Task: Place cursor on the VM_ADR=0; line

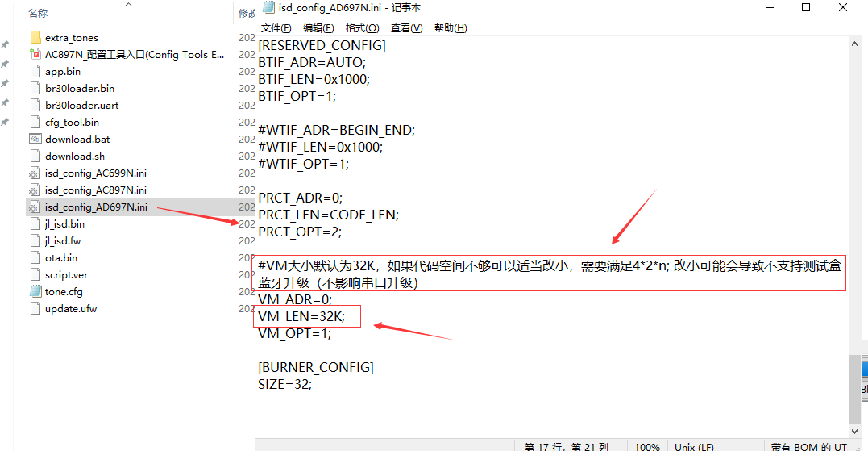Action: (295, 300)
